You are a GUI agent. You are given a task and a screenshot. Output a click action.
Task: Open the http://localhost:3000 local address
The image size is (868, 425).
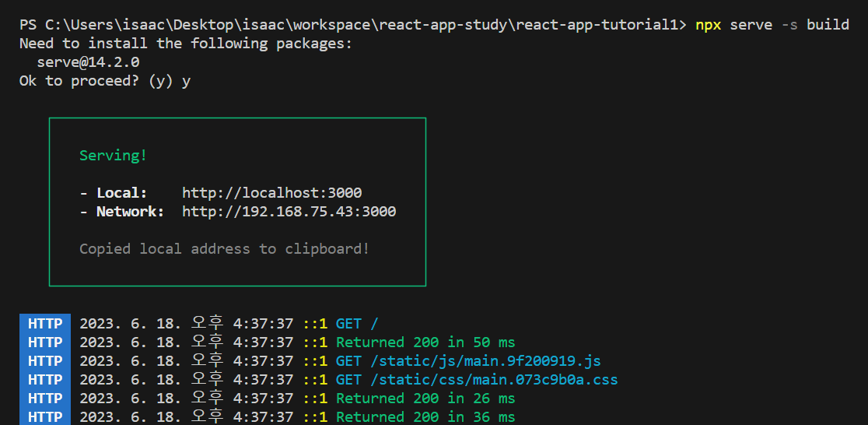271,193
